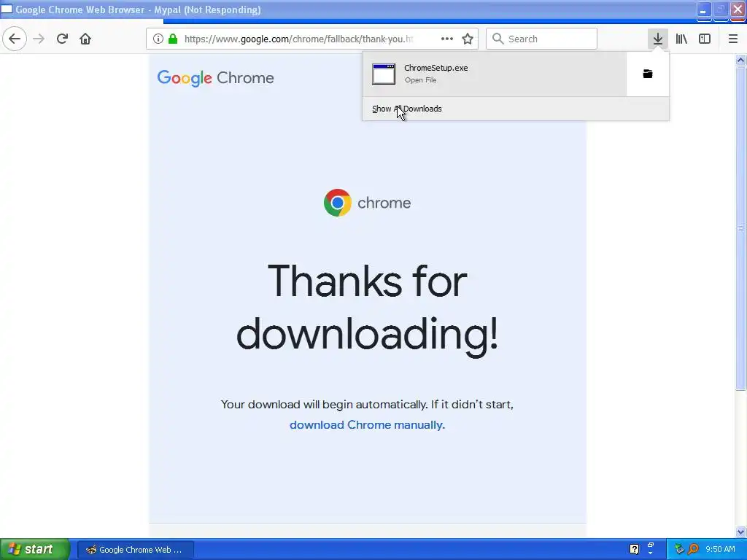Viewport: 747px width, 560px height.
Task: Click Show All Downloads
Action: (407, 109)
